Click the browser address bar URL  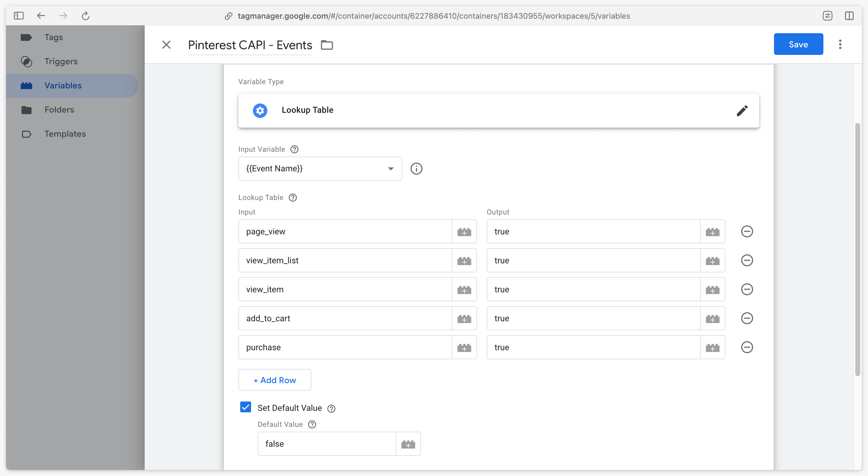434,16
